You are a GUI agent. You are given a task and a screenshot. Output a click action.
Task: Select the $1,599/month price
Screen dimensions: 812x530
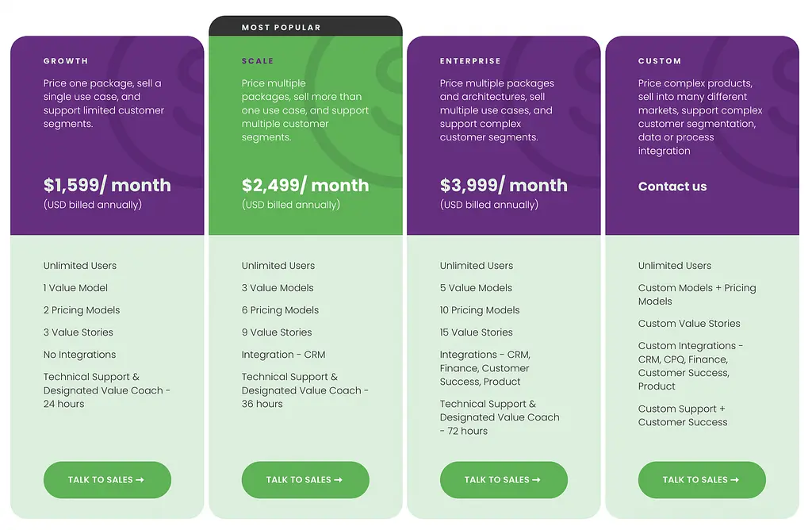(107, 186)
